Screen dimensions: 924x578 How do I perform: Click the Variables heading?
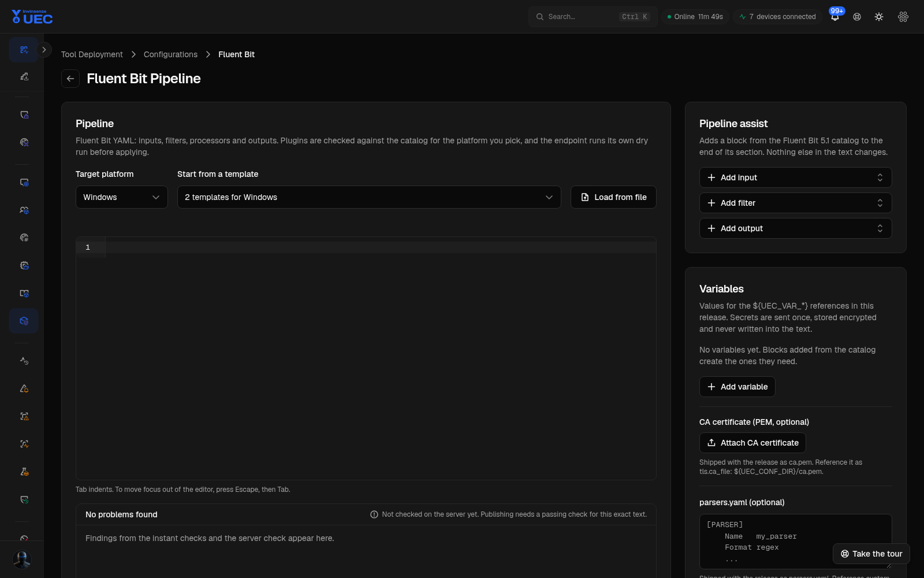coord(721,289)
